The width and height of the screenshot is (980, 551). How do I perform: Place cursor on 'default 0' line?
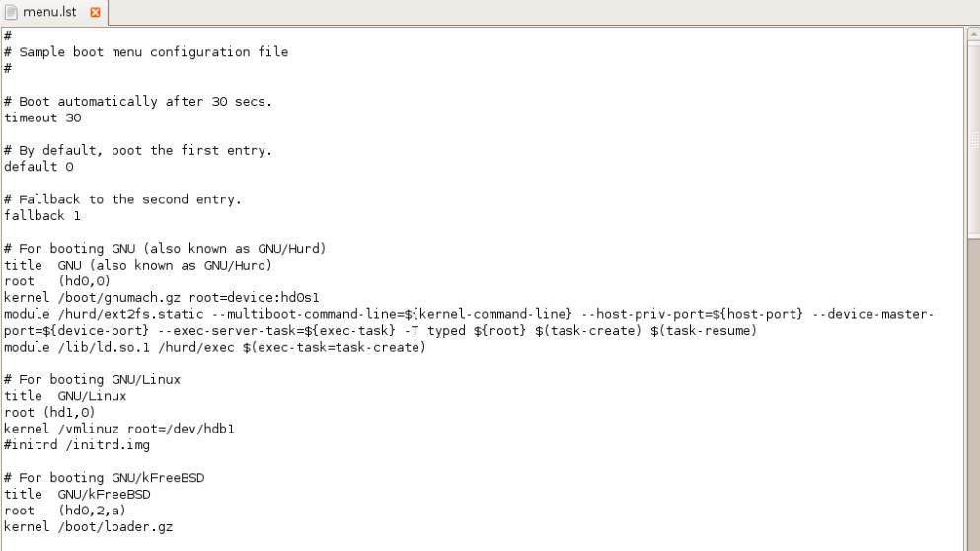click(x=38, y=166)
